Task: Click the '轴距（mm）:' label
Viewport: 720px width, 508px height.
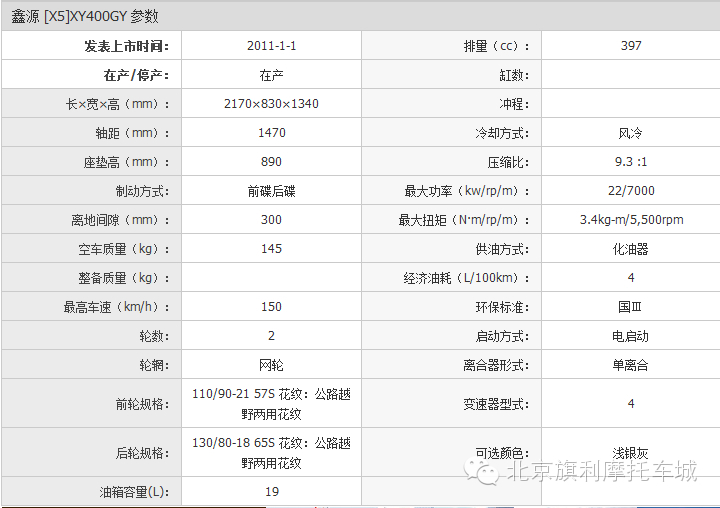Action: click(132, 133)
